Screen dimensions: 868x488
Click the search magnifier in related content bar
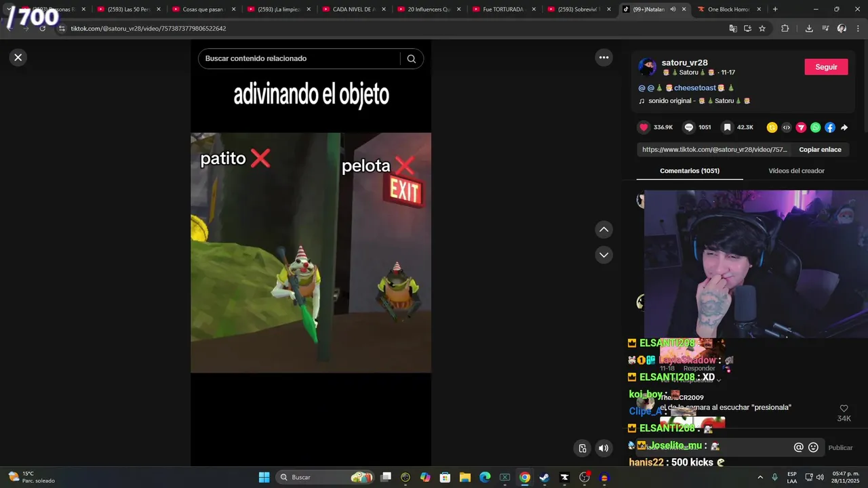[411, 59]
